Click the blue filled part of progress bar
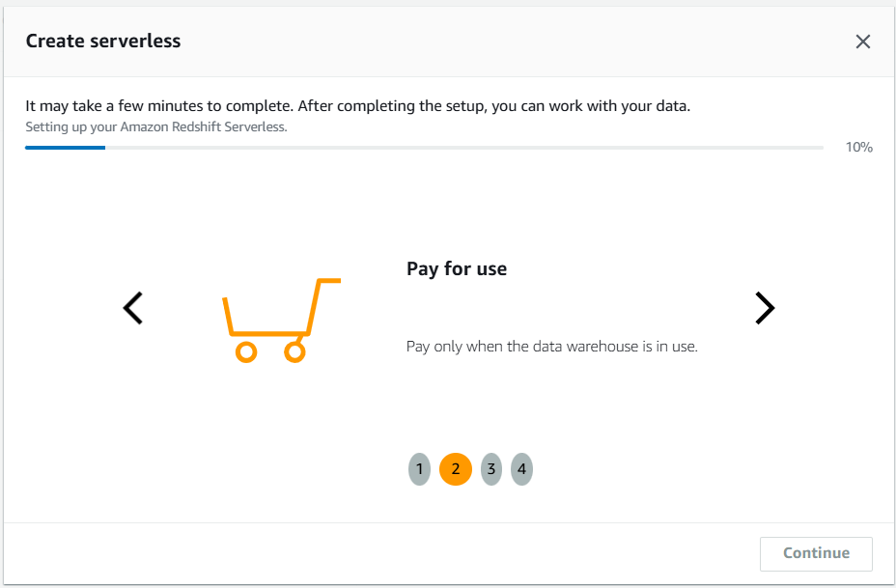The image size is (896, 588). pos(65,148)
